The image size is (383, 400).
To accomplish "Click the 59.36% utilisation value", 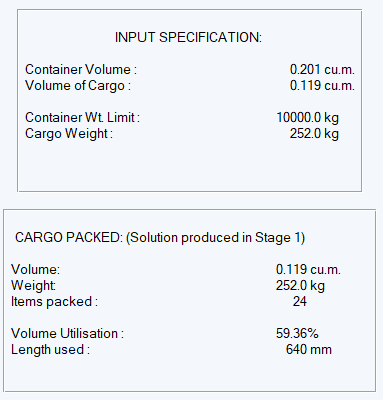I will click(x=297, y=334).
